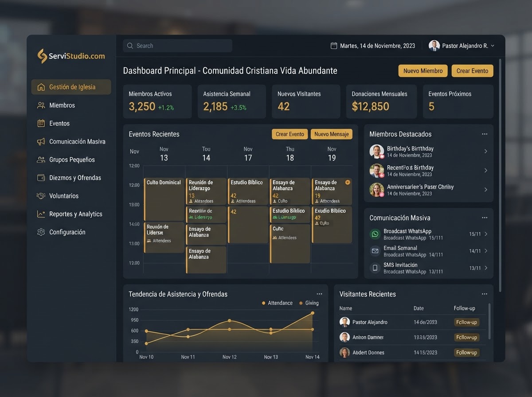The height and width of the screenshot is (397, 532).
Task: Click Follow-up for Pastor Alejandro row
Action: click(x=466, y=322)
